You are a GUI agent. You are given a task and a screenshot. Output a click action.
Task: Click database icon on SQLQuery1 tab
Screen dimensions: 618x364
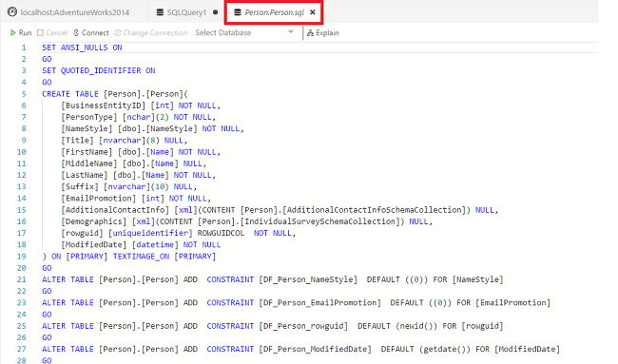(160, 12)
